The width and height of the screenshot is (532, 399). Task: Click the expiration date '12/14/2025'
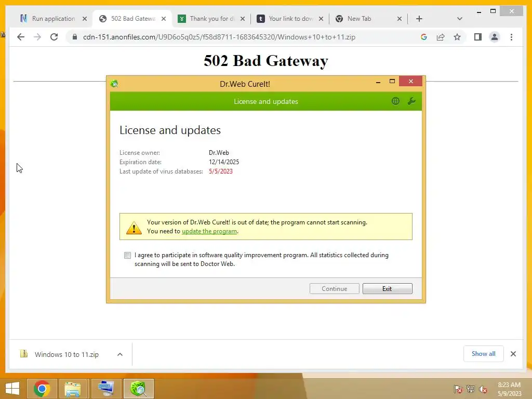point(224,162)
